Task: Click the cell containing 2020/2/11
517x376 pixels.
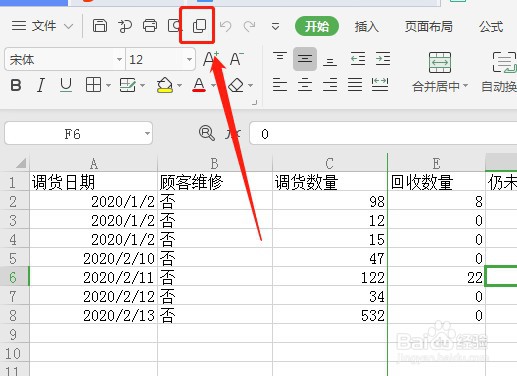Action: pos(93,277)
